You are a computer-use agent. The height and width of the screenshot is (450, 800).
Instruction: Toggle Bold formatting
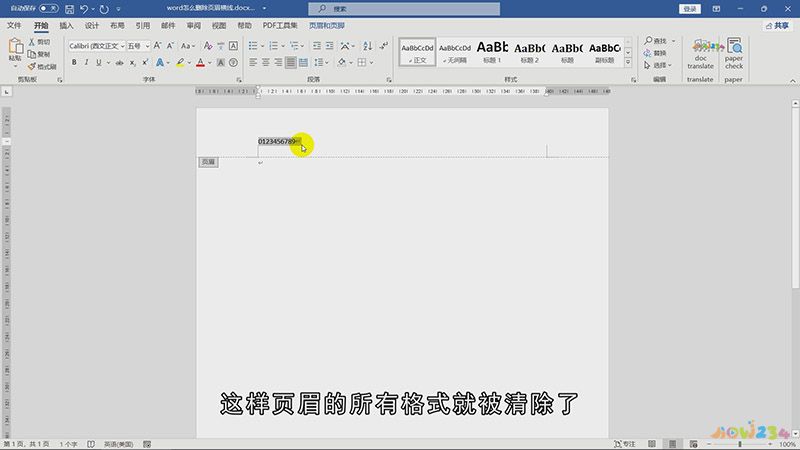74,62
